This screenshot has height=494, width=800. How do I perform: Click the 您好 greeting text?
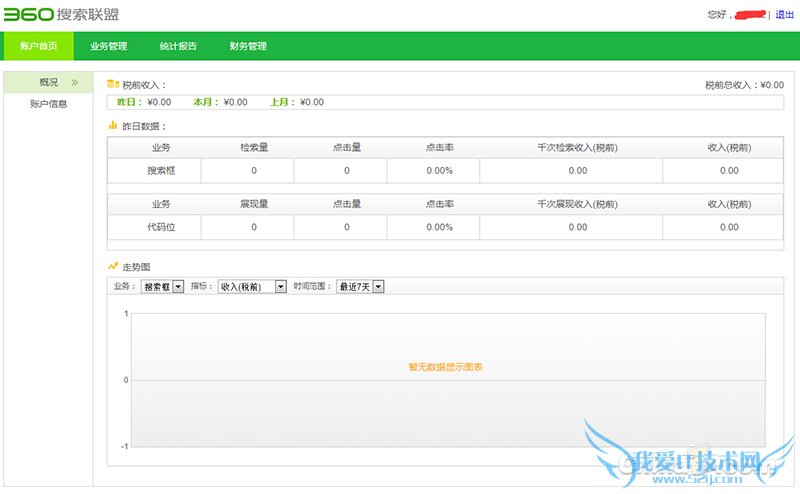pos(717,15)
